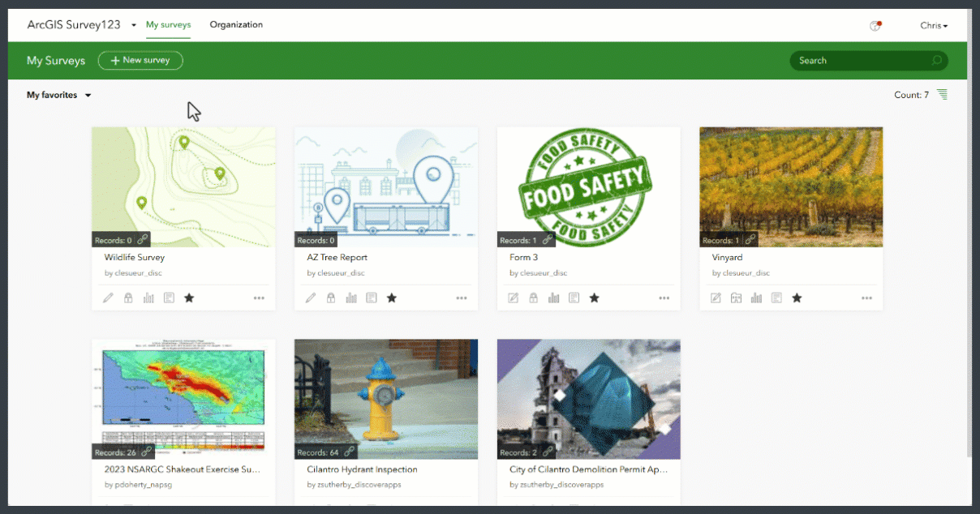This screenshot has height=514, width=980.
Task: Open the Cilantro Hydrant Inspection title link
Action: pyautogui.click(x=362, y=469)
